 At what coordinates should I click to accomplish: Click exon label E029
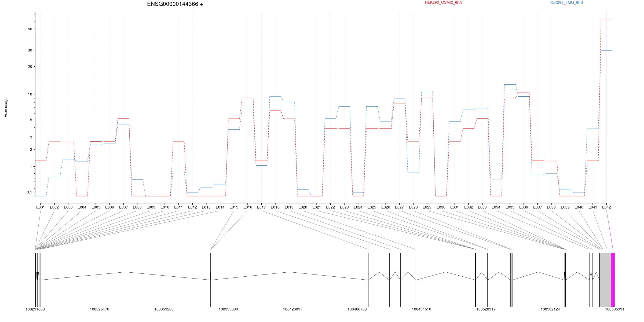(427, 207)
